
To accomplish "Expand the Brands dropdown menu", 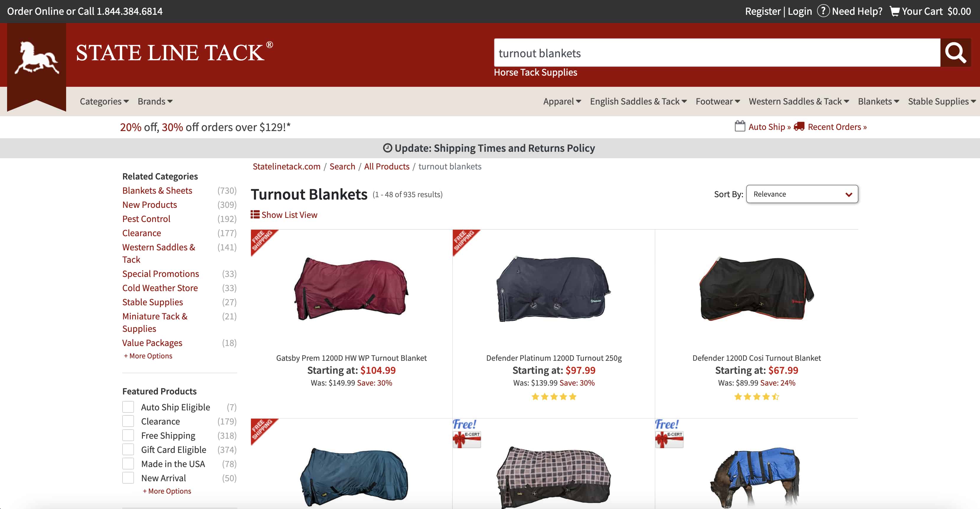I will coord(155,101).
